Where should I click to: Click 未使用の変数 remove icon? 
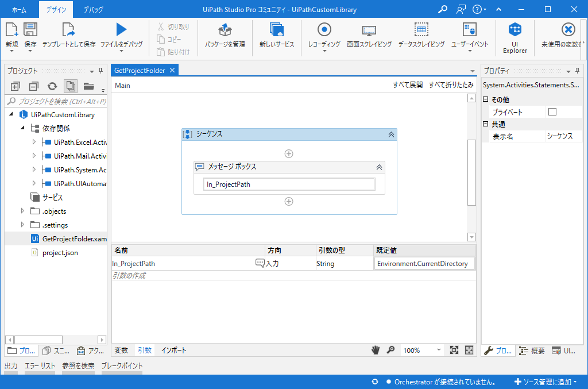(568, 29)
